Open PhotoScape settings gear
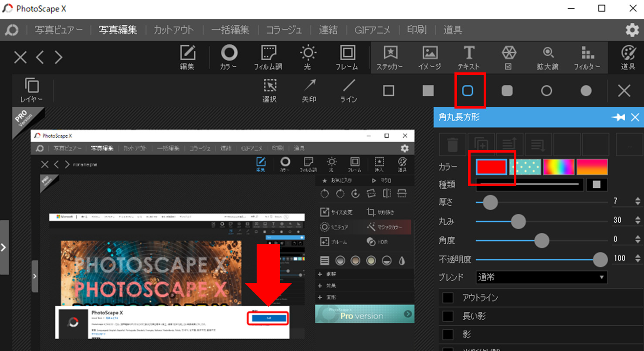644x351 pixels. click(x=632, y=30)
